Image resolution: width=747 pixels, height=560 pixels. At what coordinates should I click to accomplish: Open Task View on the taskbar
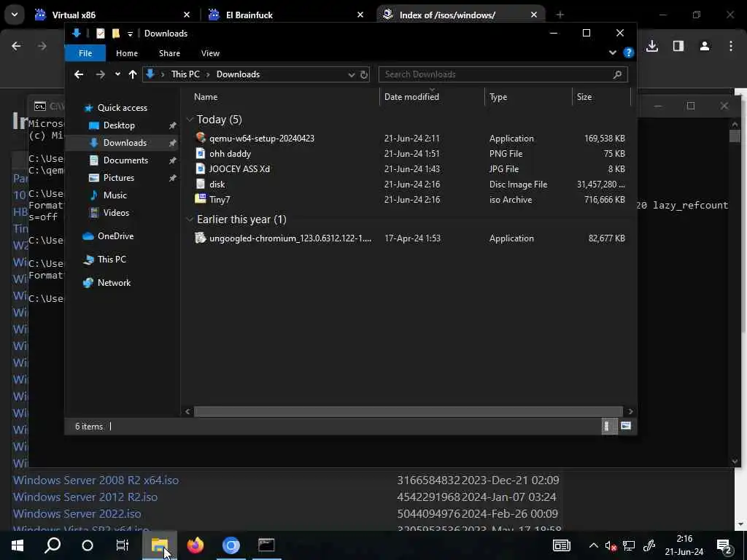pyautogui.click(x=123, y=545)
